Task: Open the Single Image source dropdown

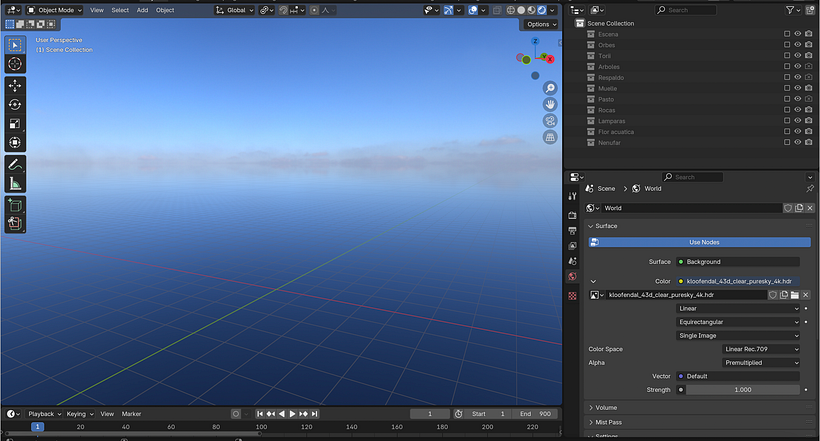Action: (738, 336)
